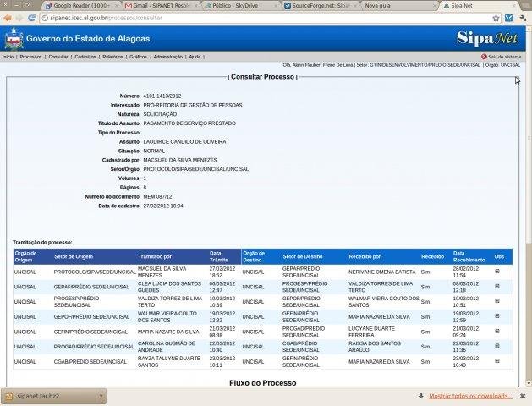The width and height of the screenshot is (532, 406).
Task: Click RAISSA DOS SANTOS ARAUJO cell
Action: (x=375, y=347)
